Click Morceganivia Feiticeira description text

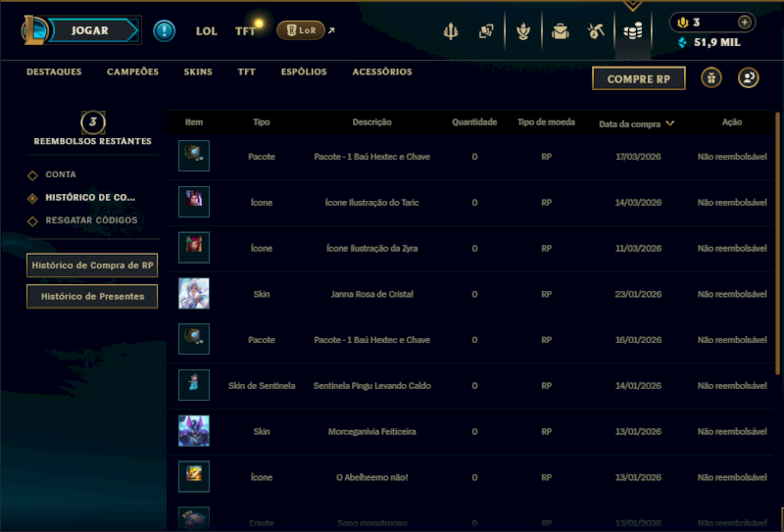(x=372, y=431)
